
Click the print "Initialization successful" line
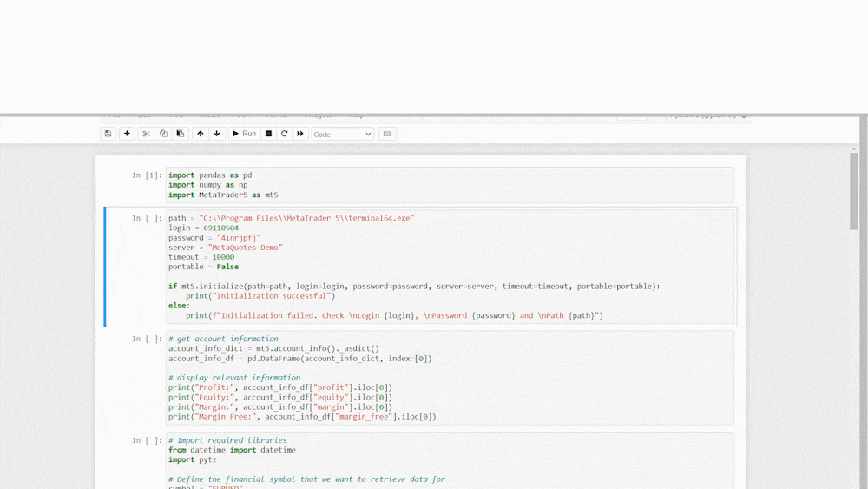[260, 296]
